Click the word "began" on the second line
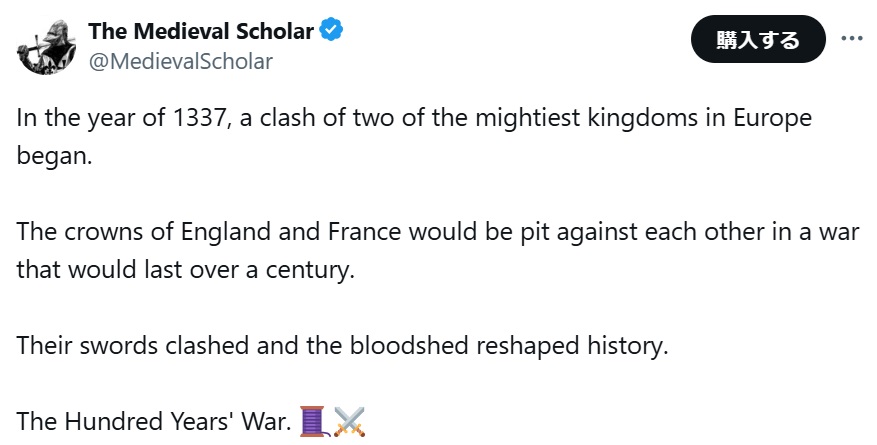 54,157
